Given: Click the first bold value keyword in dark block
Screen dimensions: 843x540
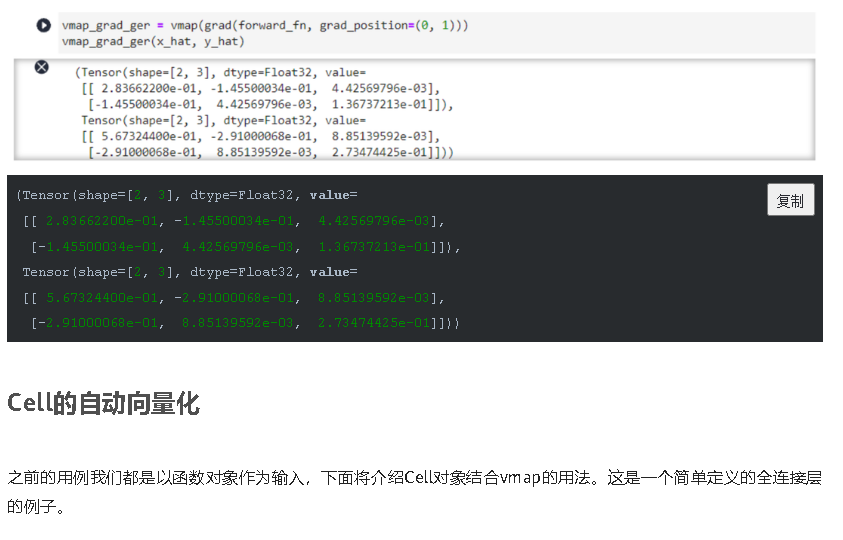Looking at the screenshot, I should coord(330,195).
